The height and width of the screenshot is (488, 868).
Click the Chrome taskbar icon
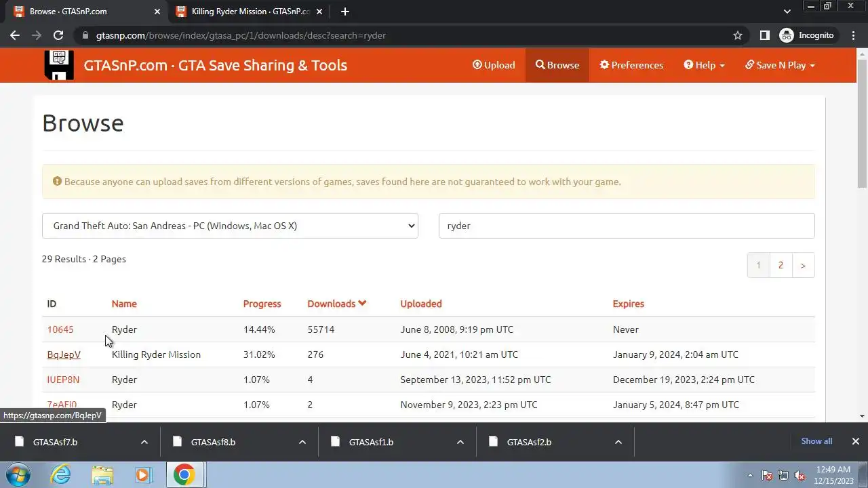tap(184, 474)
